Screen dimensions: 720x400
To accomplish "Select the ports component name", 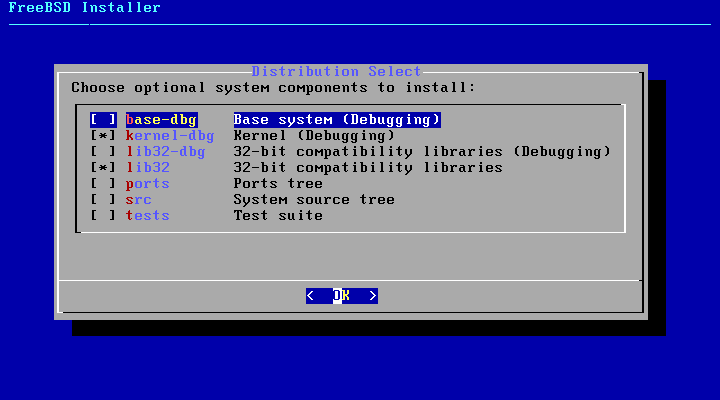I will 147,184.
